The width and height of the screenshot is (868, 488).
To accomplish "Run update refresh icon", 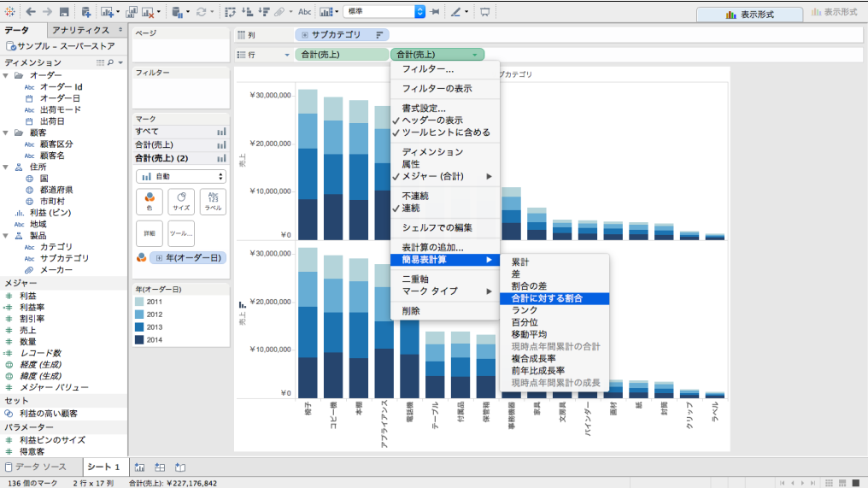I will click(x=201, y=12).
